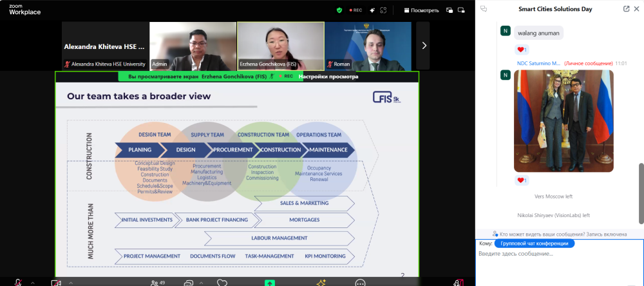Open the Посмотреть view menu
The width and height of the screenshot is (644, 286).
click(x=421, y=10)
